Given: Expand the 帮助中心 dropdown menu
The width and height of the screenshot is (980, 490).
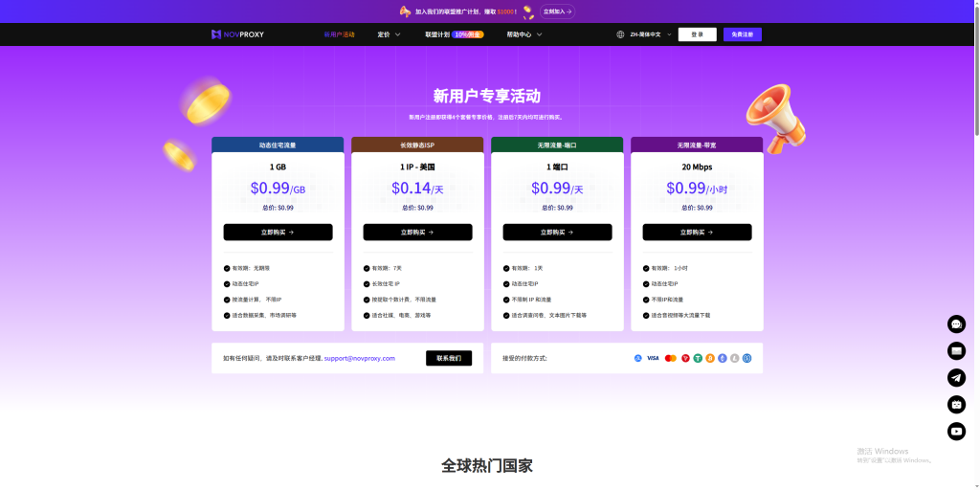Looking at the screenshot, I should point(524,34).
